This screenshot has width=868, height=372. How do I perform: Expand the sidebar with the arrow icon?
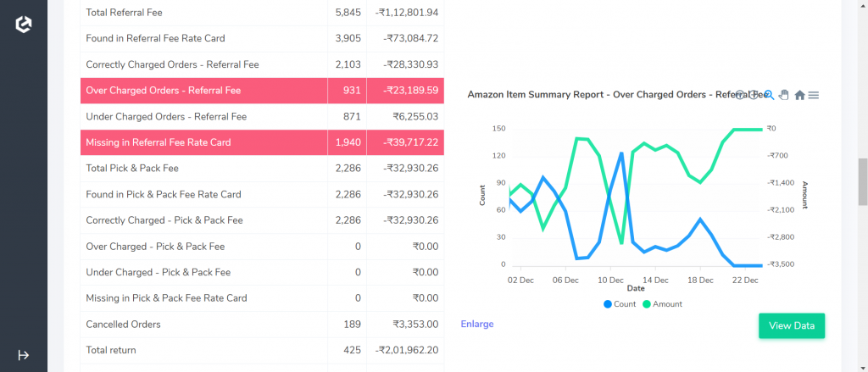[23, 355]
